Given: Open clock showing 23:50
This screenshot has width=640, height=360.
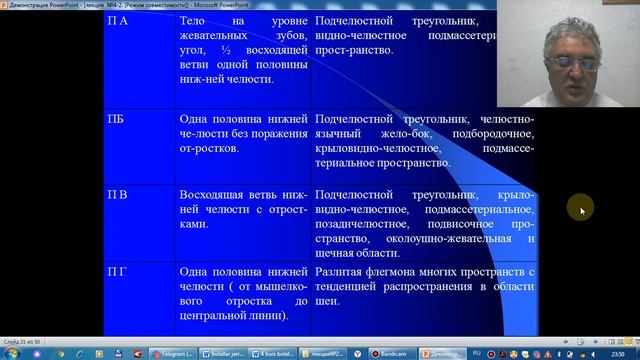Looking at the screenshot, I should 618,354.
